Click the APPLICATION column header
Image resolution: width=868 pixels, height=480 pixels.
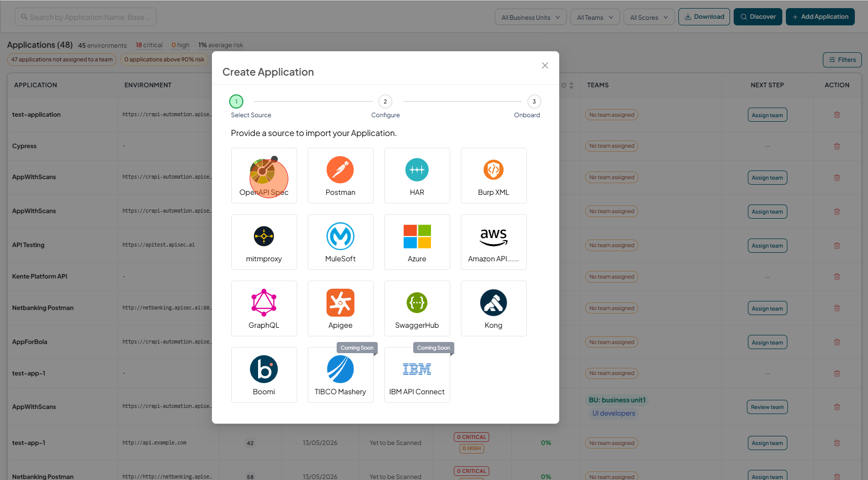coord(35,85)
